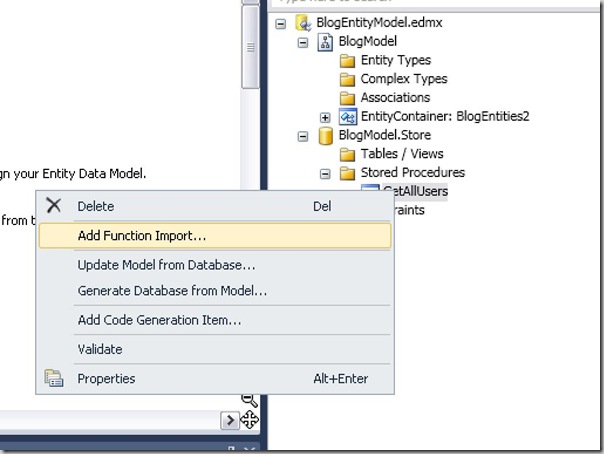Click the Entity Types folder icon
The height and width of the screenshot is (454, 604).
pos(347,61)
